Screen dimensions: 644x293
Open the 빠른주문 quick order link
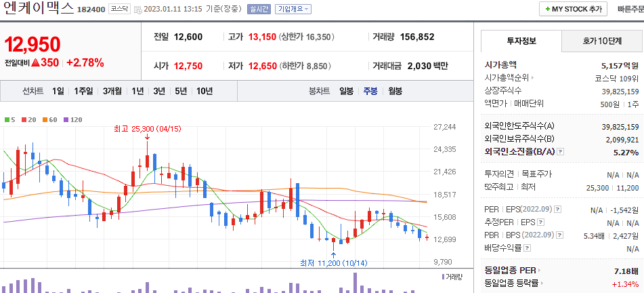pyautogui.click(x=631, y=9)
